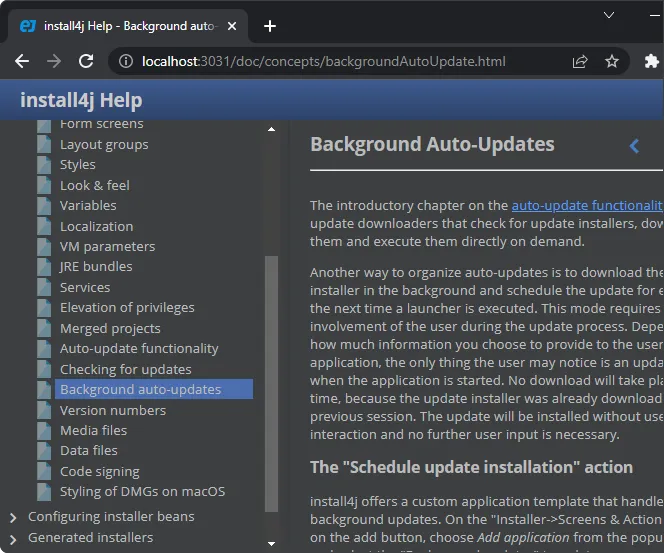The width and height of the screenshot is (664, 553).
Task: Close the install4j Help tab
Action: click(232, 26)
